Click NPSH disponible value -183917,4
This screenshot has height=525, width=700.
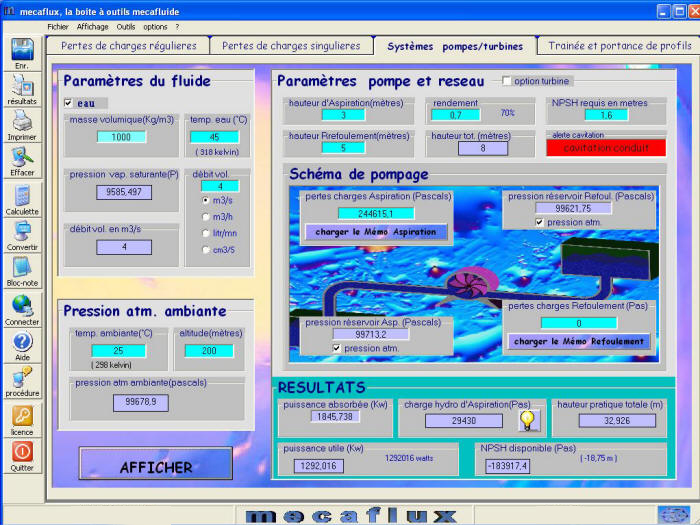(x=508, y=466)
